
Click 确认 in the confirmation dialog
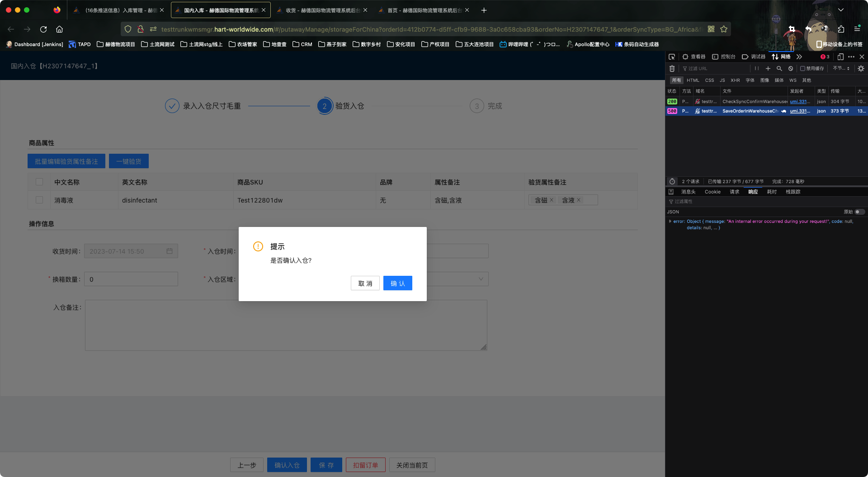pyautogui.click(x=397, y=283)
